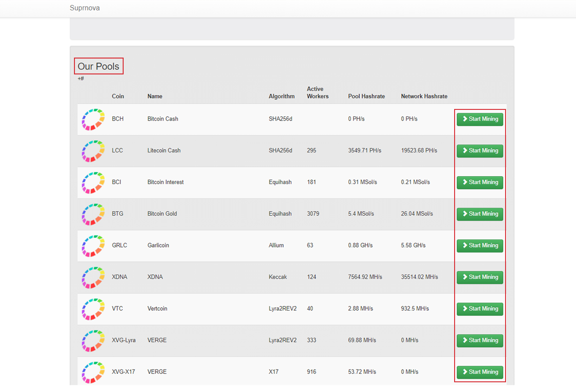Image resolution: width=576 pixels, height=392 pixels.
Task: Click the XVG-X17 coin logo icon
Action: 93,372
